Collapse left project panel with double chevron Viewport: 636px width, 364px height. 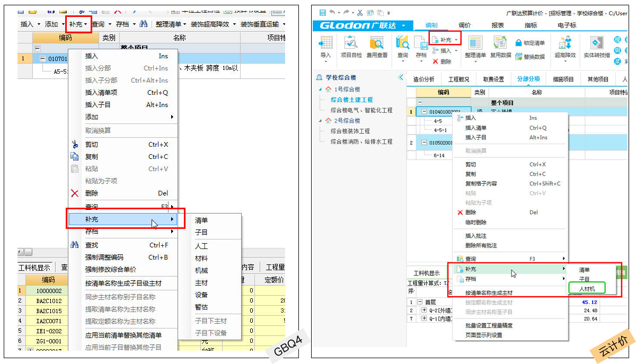tap(400, 78)
